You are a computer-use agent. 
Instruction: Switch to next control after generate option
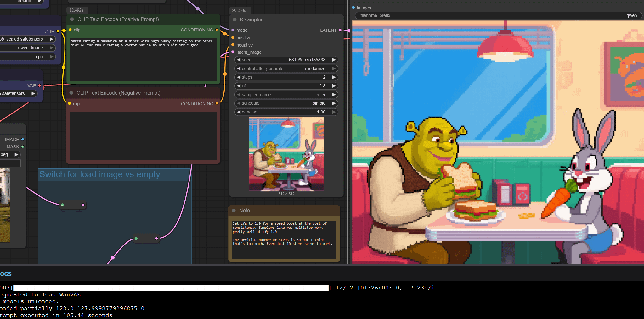pyautogui.click(x=334, y=69)
